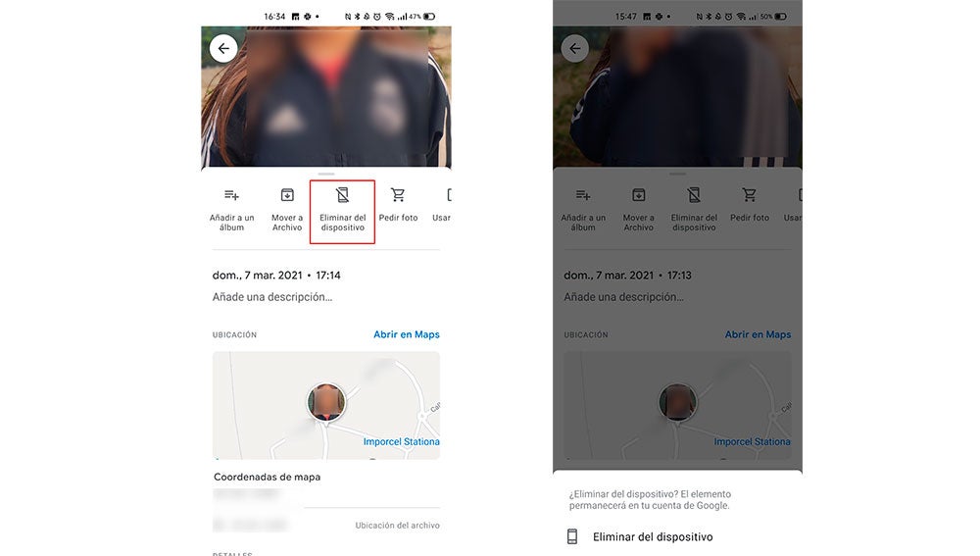Viewport: 980px width, 556px height.
Task: Open 'Abrir en Maps' link in right screenshot
Action: 758,334
